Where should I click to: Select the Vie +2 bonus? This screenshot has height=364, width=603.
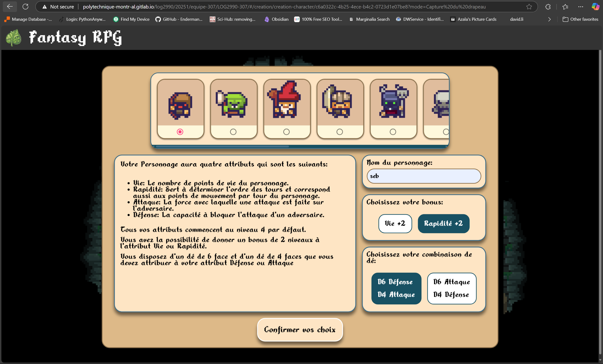395,223
